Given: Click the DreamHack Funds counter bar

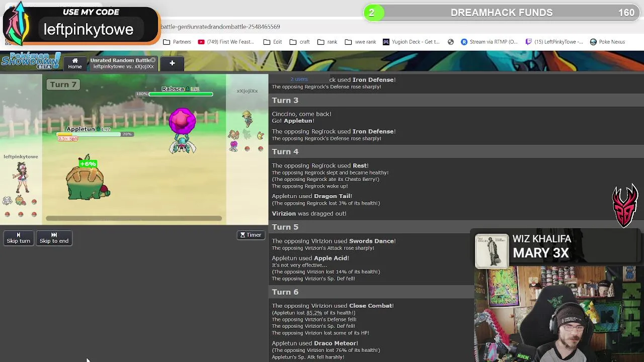Looking at the screenshot, I should click(502, 13).
